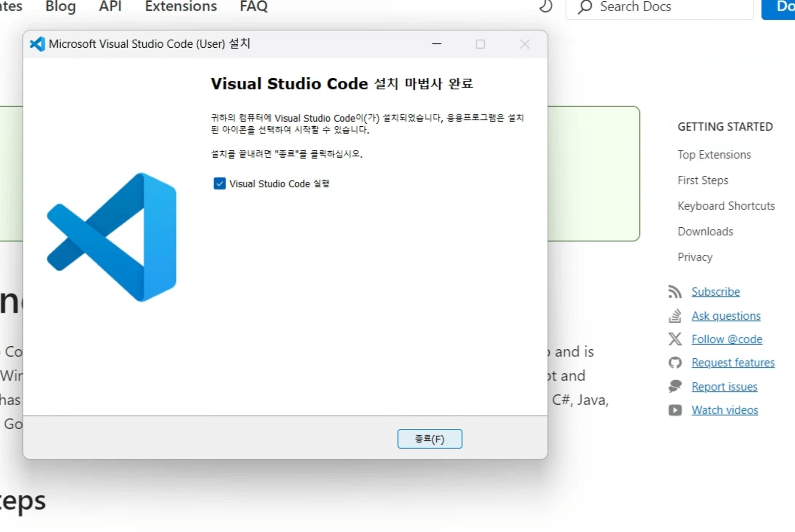Viewport: 795px width, 532px height.
Task: Open the Privacy sidebar link
Action: pyautogui.click(x=695, y=257)
